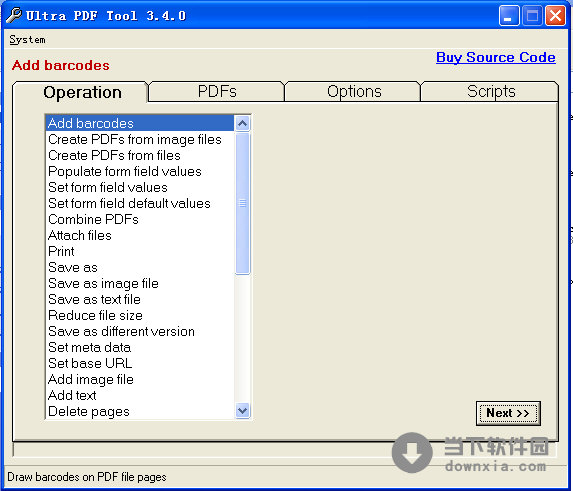Viewport: 573px width, 491px height.
Task: Switch to the Scripts tab
Action: coord(490,91)
